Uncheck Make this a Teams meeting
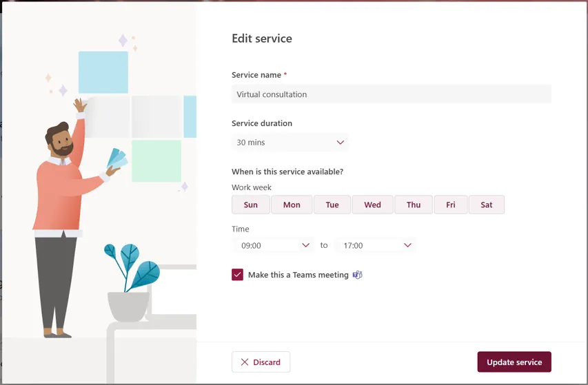The image size is (588, 385). point(237,275)
